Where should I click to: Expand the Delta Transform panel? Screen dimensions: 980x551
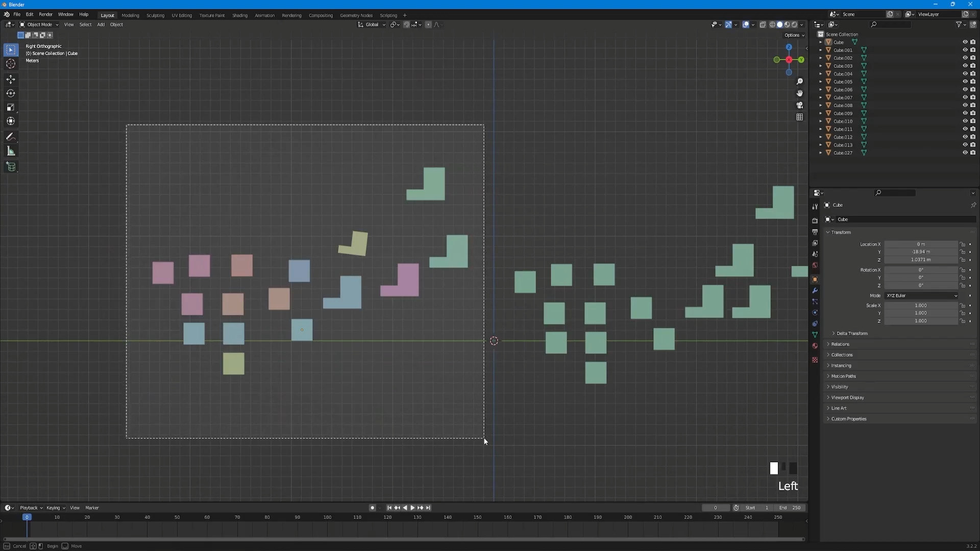pyautogui.click(x=852, y=333)
